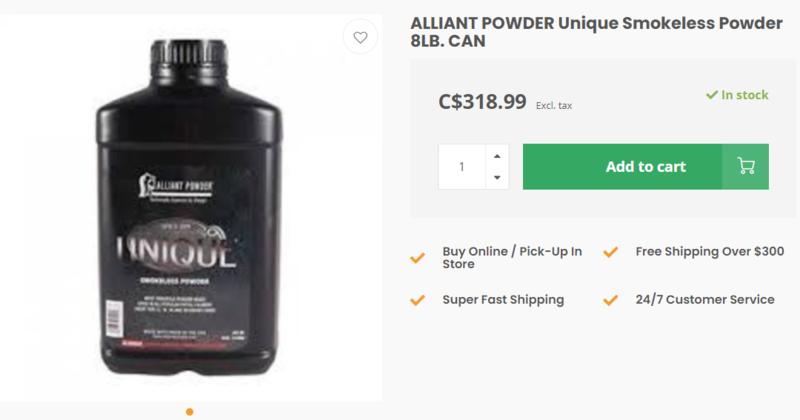Click checkmark beside Free Shipping Over $300

click(611, 252)
